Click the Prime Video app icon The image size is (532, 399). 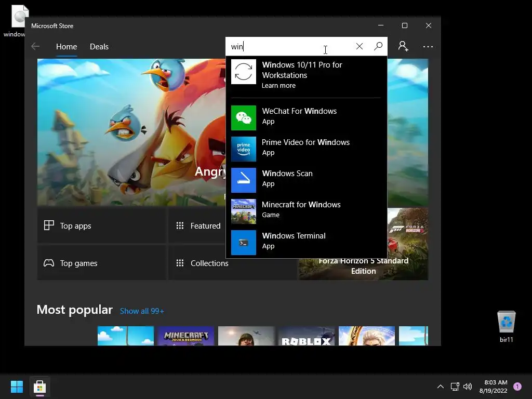244,149
